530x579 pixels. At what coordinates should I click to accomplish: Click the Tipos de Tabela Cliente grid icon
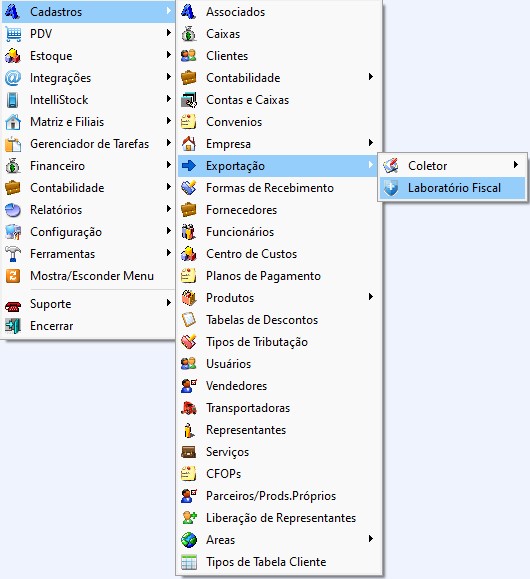189,562
